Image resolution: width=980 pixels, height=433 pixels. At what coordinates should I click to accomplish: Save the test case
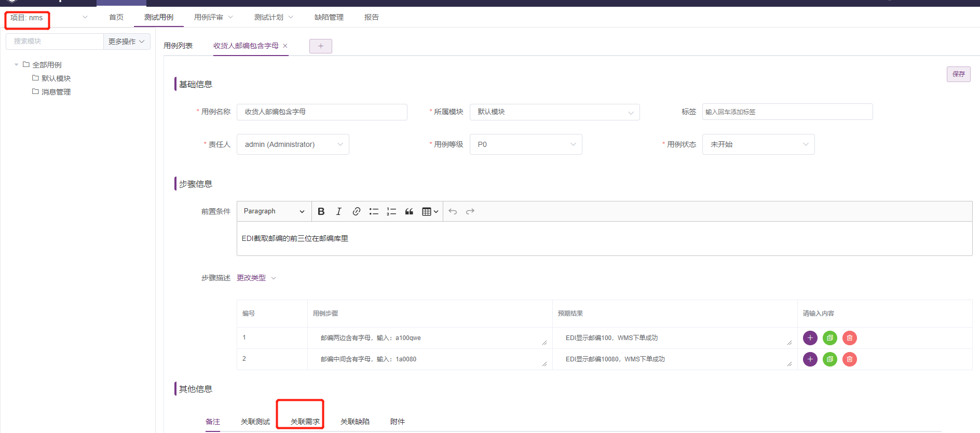[x=959, y=74]
